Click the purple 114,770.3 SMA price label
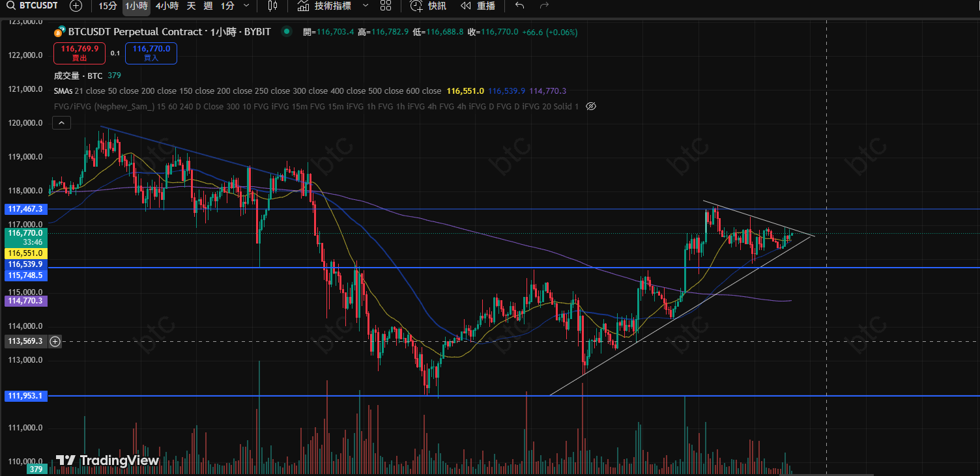980x476 pixels. click(25, 301)
